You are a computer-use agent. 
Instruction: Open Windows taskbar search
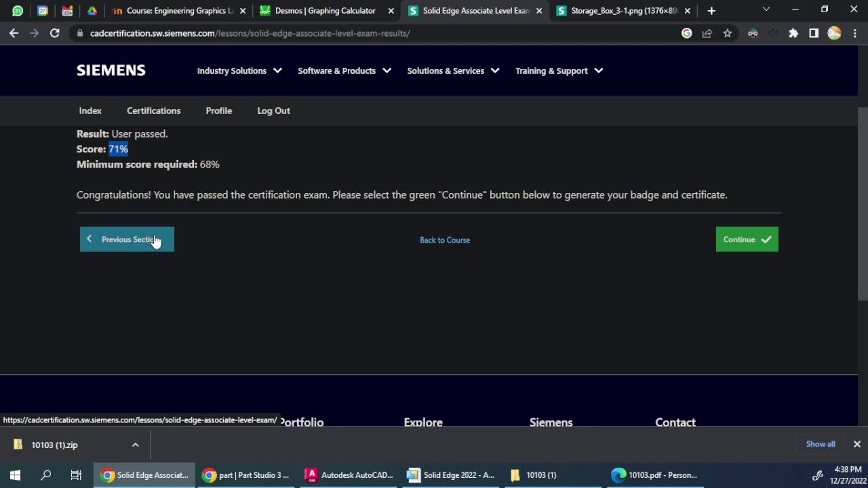45,475
